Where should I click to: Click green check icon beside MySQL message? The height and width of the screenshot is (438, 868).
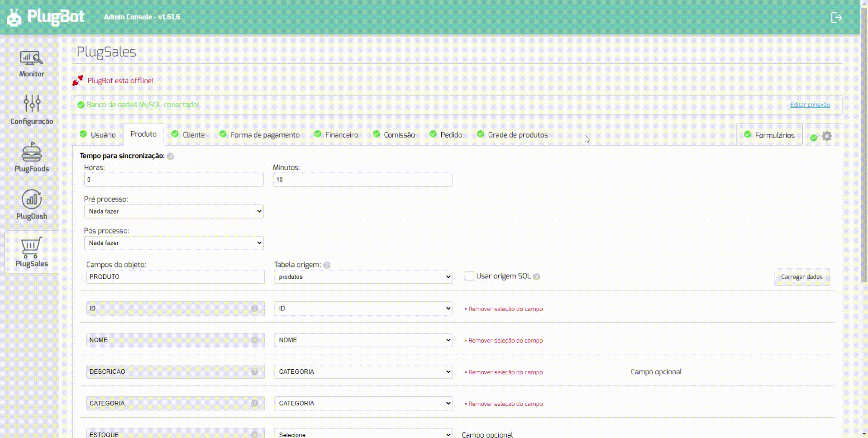tap(81, 105)
